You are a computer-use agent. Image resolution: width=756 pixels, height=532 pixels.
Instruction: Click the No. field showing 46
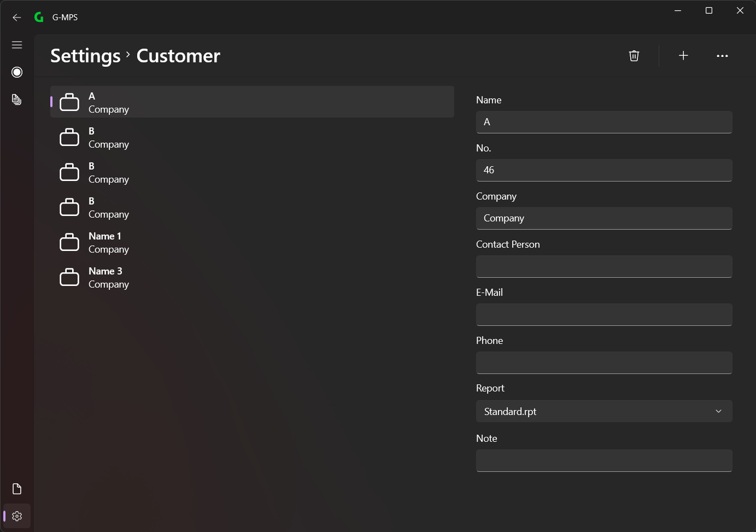click(x=604, y=171)
